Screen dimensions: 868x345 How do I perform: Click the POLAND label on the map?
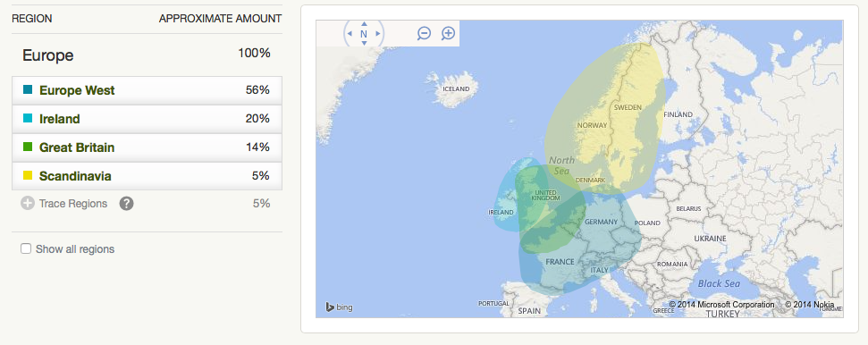(x=647, y=223)
